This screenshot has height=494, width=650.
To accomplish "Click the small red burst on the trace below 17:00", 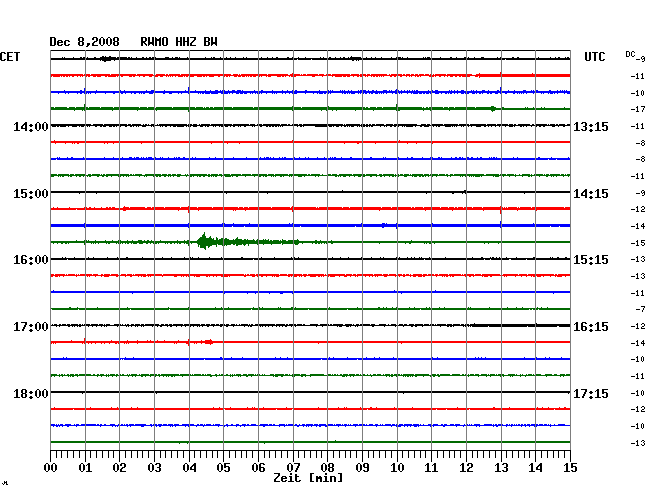I will (209, 342).
